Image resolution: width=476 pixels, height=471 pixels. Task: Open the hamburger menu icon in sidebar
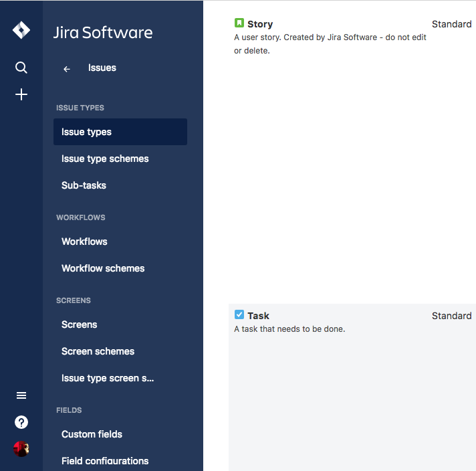[x=21, y=395]
